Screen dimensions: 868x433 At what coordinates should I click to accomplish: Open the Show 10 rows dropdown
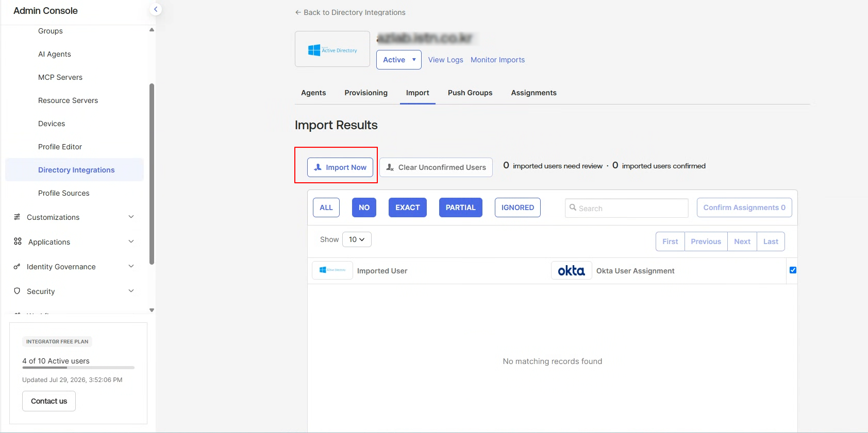pos(357,239)
